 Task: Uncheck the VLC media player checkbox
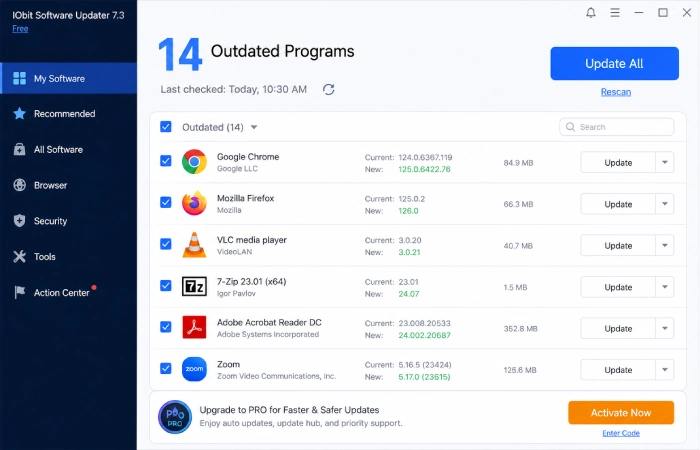coord(166,244)
